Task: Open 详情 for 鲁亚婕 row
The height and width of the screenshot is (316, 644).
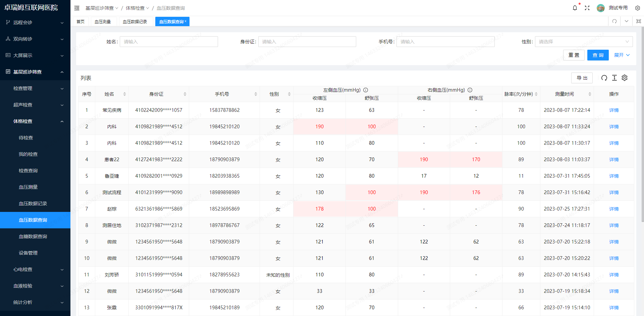Action: click(x=614, y=176)
